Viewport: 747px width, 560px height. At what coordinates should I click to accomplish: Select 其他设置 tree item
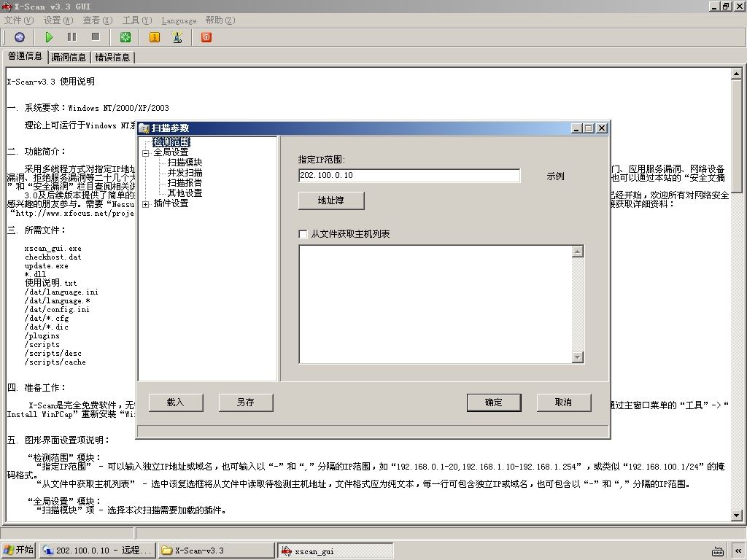(185, 193)
